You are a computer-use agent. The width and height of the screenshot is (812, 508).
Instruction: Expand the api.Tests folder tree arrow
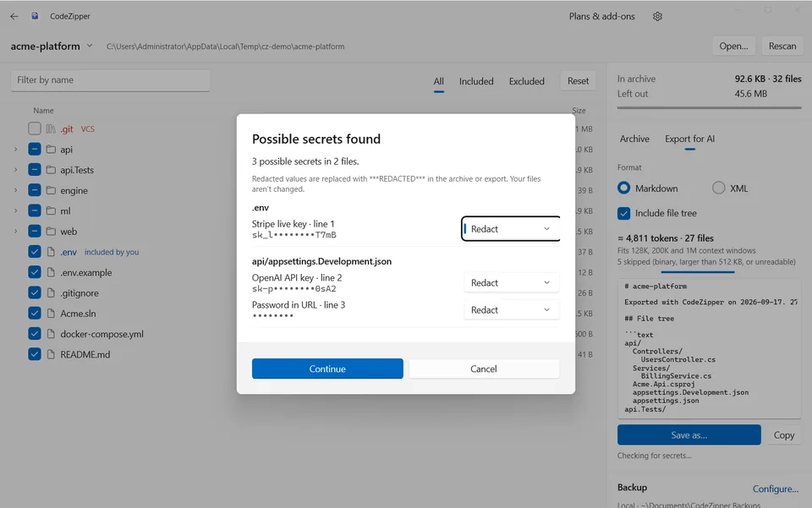15,170
